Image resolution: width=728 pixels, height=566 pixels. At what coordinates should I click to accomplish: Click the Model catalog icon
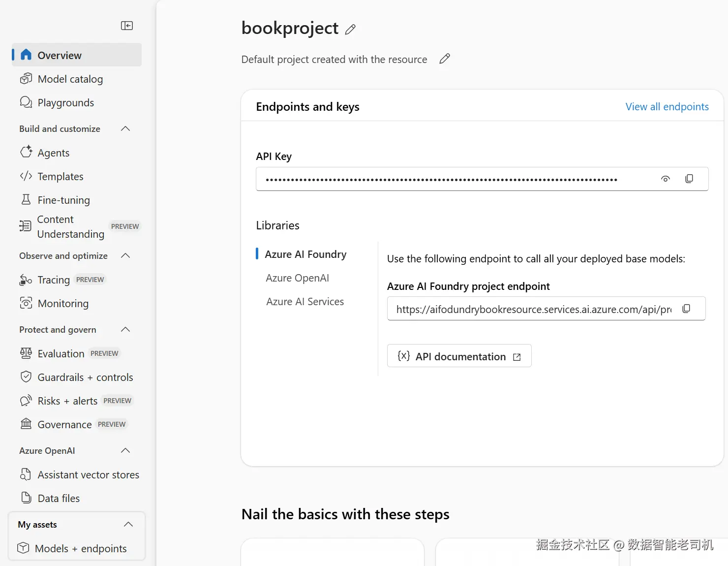(26, 79)
